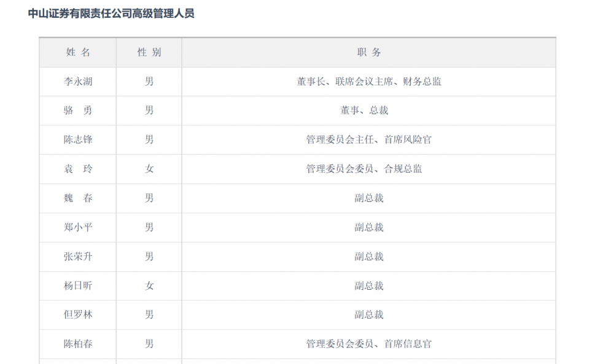Click position 管理委员会主任、首席风险官
Screen dimensions: 614x364
click(369, 140)
